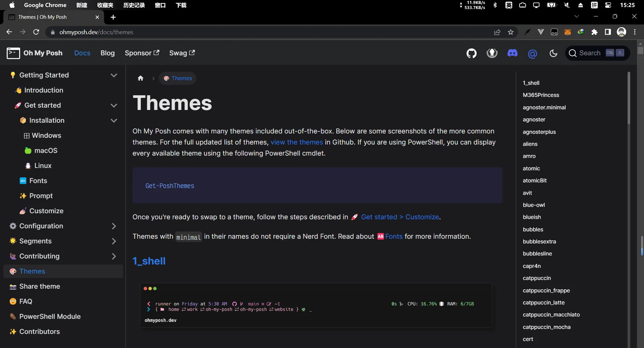Open the 历史记录 menu in menu bar
Viewport: 644px width, 348px height.
[134, 5]
